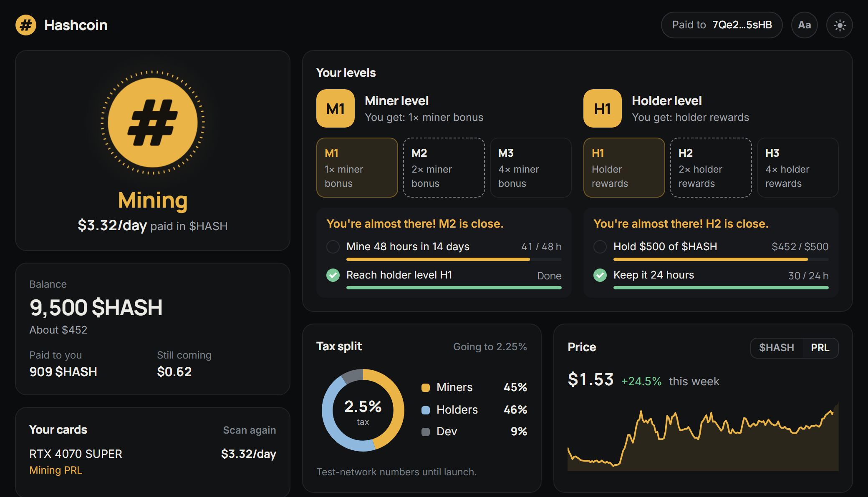Click the Done status for holder level H1
The image size is (868, 497).
tap(549, 276)
